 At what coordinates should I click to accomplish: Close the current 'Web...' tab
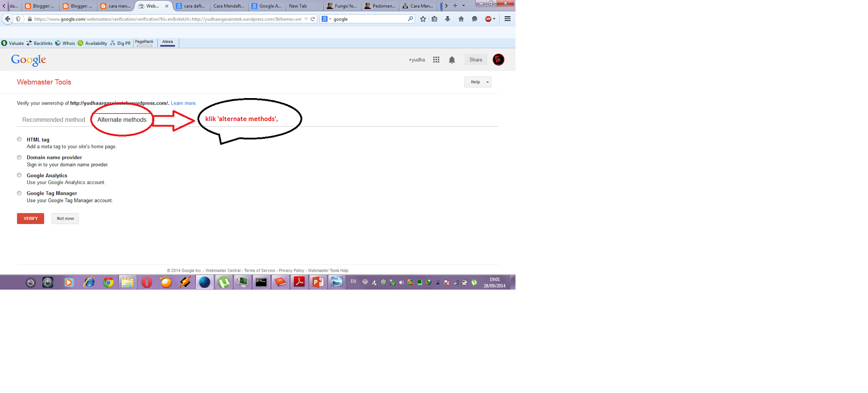tap(167, 6)
